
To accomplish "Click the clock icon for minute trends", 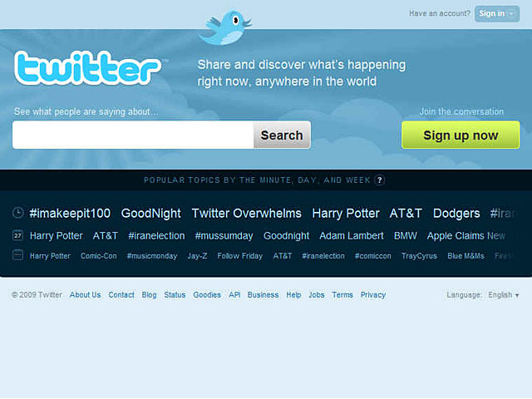I will (x=18, y=213).
